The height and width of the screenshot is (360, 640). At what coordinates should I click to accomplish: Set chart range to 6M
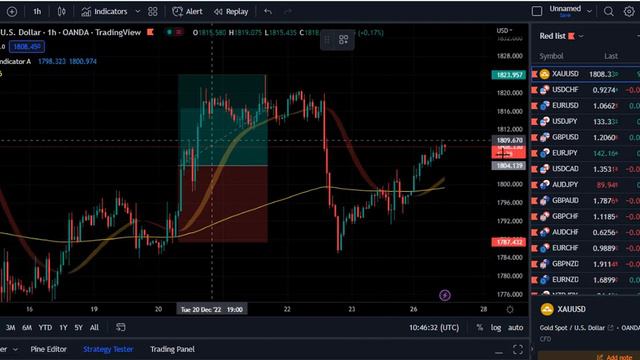pos(27,327)
